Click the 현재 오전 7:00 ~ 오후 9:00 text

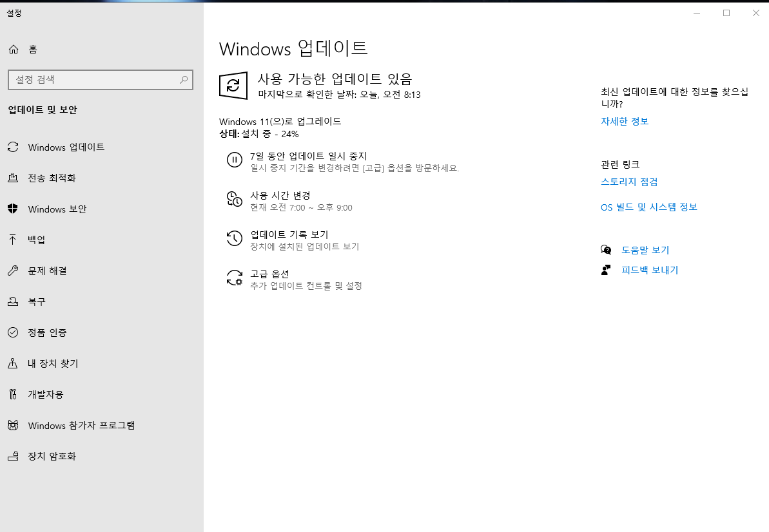(301, 207)
